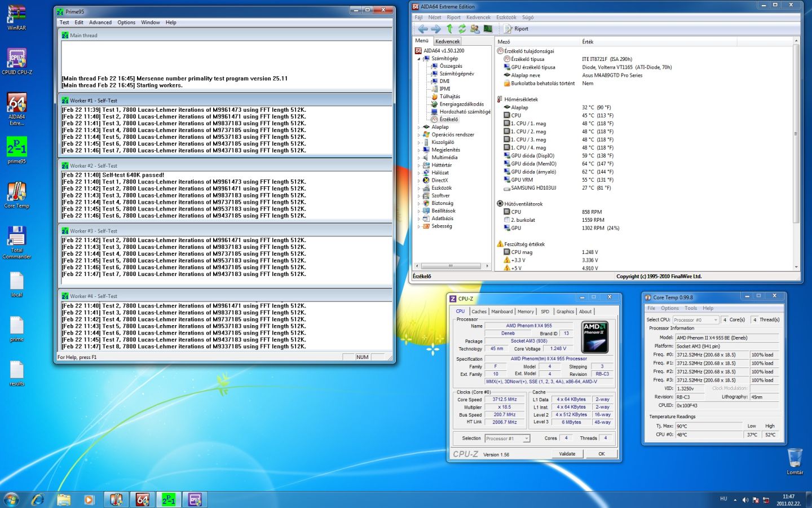The height and width of the screenshot is (508, 812).
Task: Open AIDA64 Eszközök menu
Action: point(506,17)
